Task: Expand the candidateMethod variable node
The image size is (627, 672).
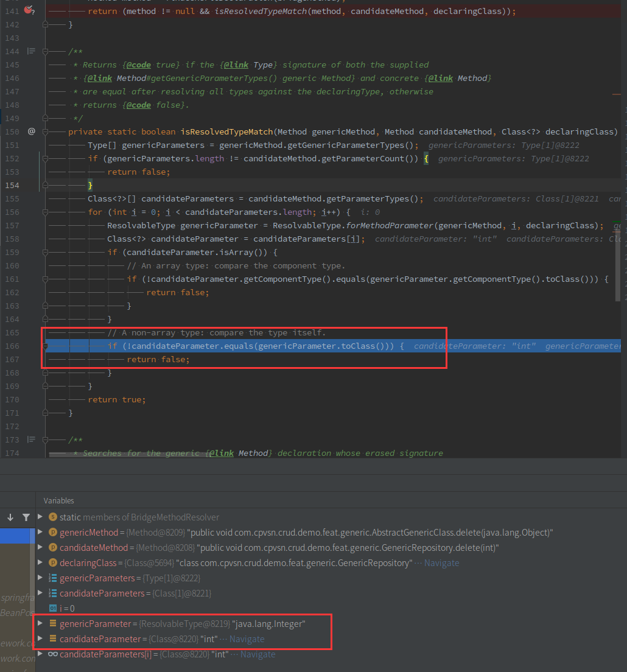Action: pyautogui.click(x=40, y=547)
